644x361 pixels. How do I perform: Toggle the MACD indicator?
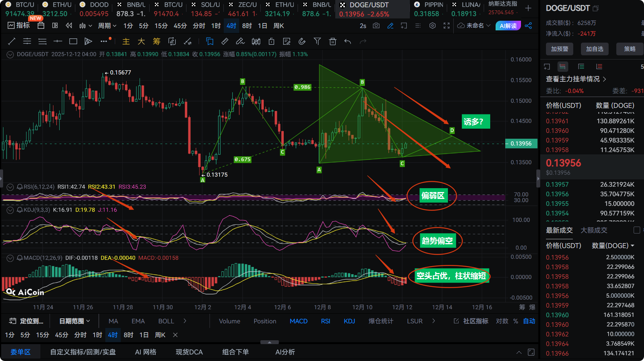[x=298, y=321]
